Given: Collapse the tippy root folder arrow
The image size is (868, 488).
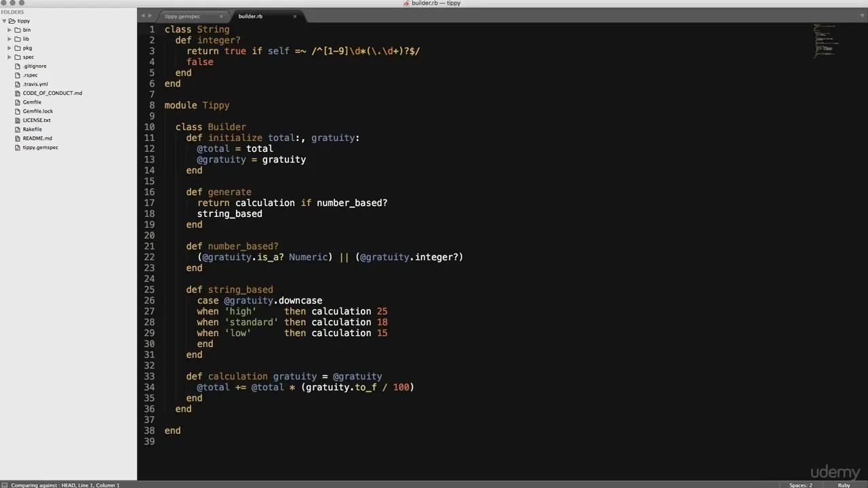Looking at the screenshot, I should (x=4, y=21).
